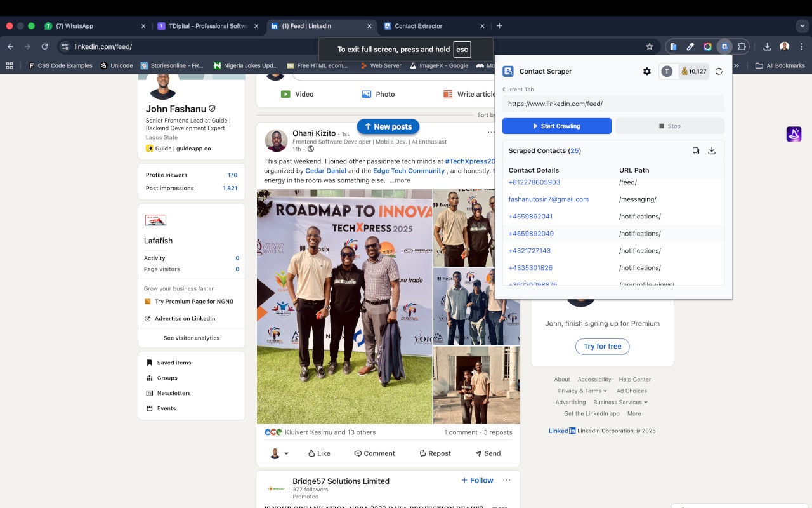Open the Cedar Daniel mention link
This screenshot has width=812, height=508.
(x=326, y=171)
